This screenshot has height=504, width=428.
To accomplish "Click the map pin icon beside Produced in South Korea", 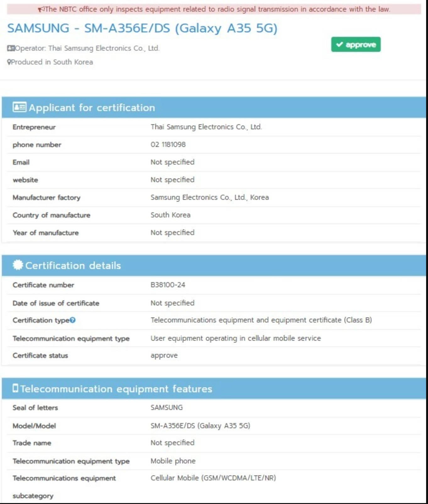I will [9, 62].
